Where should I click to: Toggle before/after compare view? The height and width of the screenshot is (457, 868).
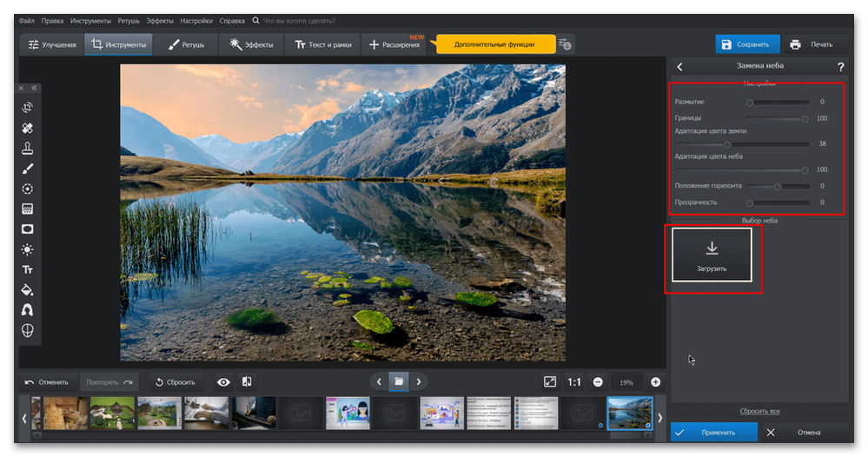[247, 381]
